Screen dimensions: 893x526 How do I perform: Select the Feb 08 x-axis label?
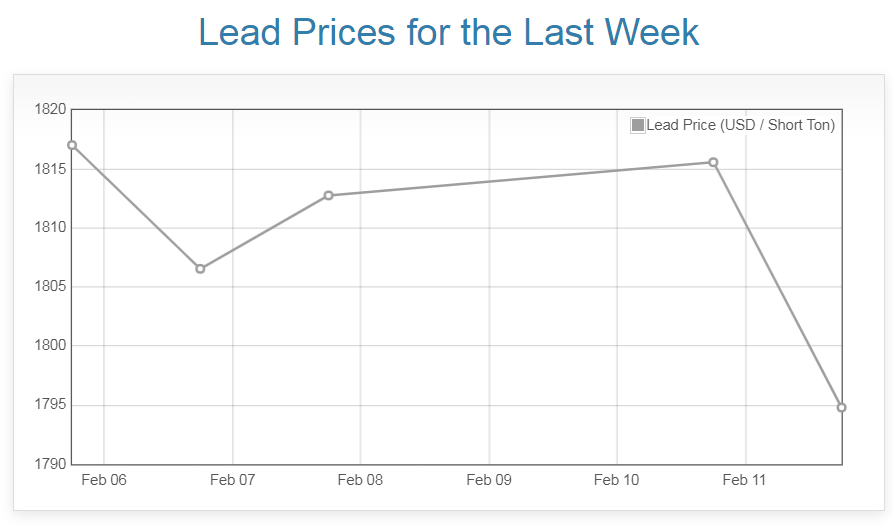pos(360,480)
